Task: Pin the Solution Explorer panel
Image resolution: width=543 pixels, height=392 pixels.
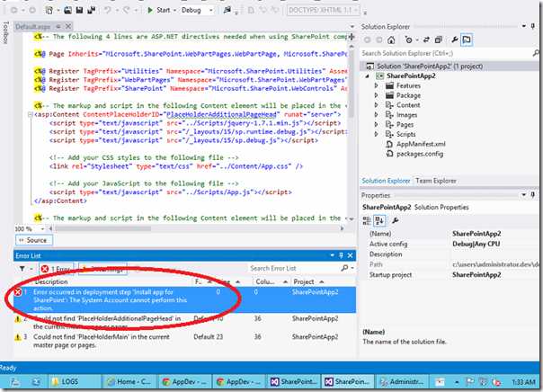Action: 533,26
